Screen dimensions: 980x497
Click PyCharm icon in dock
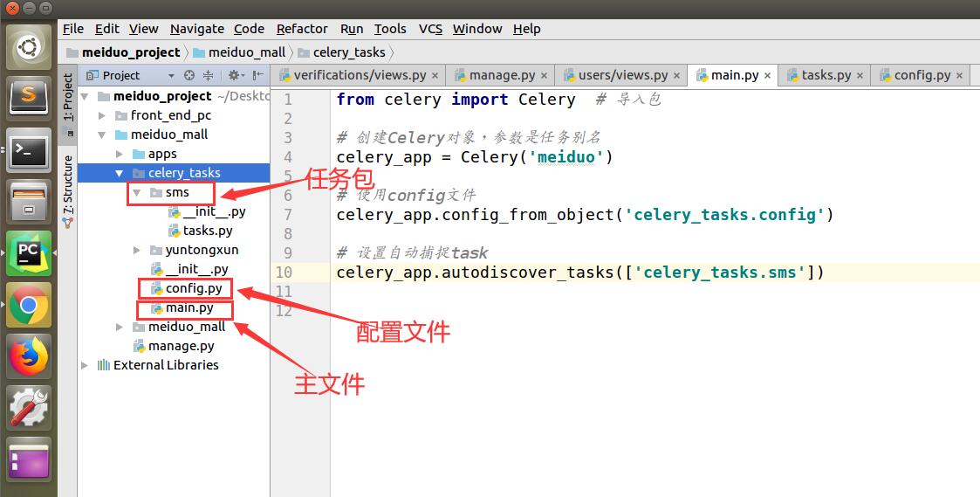coord(29,253)
